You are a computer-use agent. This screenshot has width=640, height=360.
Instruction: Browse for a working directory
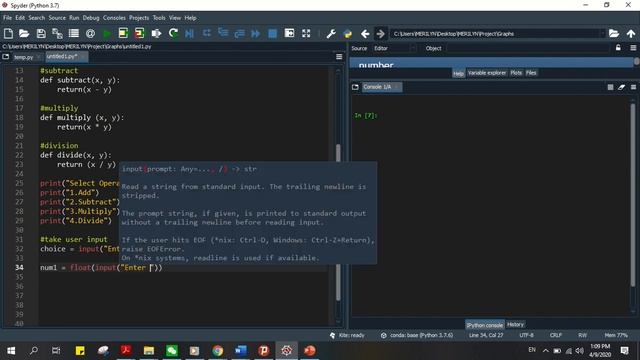click(x=614, y=33)
